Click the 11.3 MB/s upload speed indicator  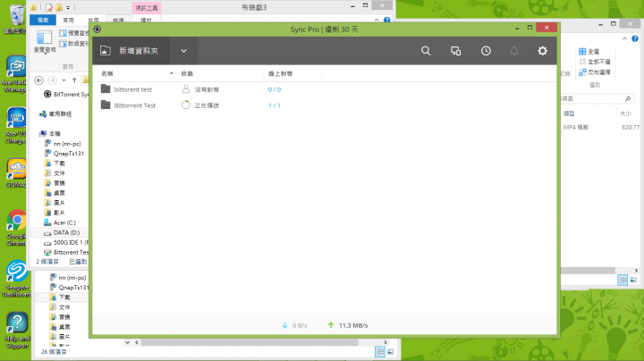point(347,325)
